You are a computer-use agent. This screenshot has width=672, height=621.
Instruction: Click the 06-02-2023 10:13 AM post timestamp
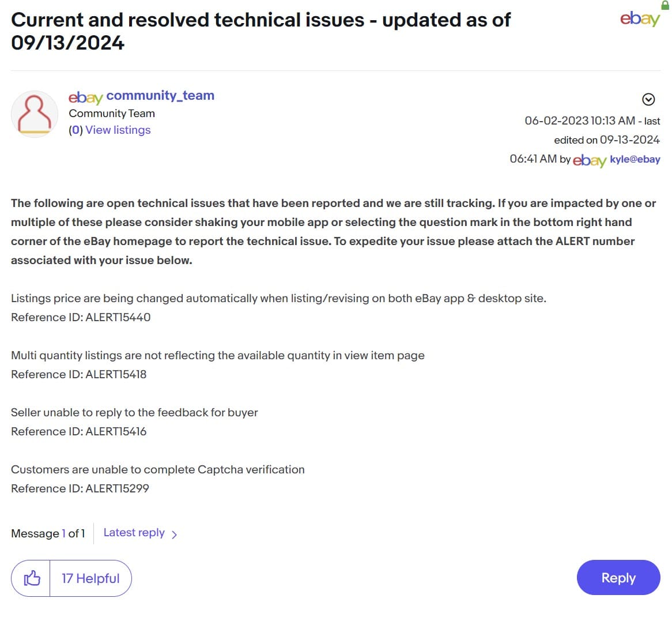tap(579, 121)
